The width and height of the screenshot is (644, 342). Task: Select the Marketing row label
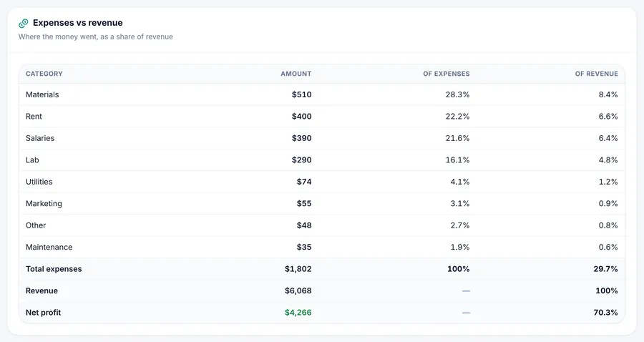pyautogui.click(x=44, y=203)
